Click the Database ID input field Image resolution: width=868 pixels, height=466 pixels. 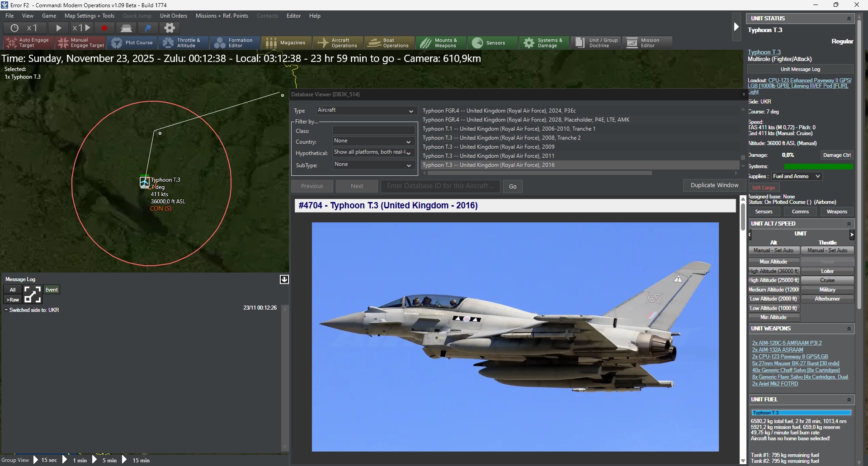pyautogui.click(x=440, y=186)
